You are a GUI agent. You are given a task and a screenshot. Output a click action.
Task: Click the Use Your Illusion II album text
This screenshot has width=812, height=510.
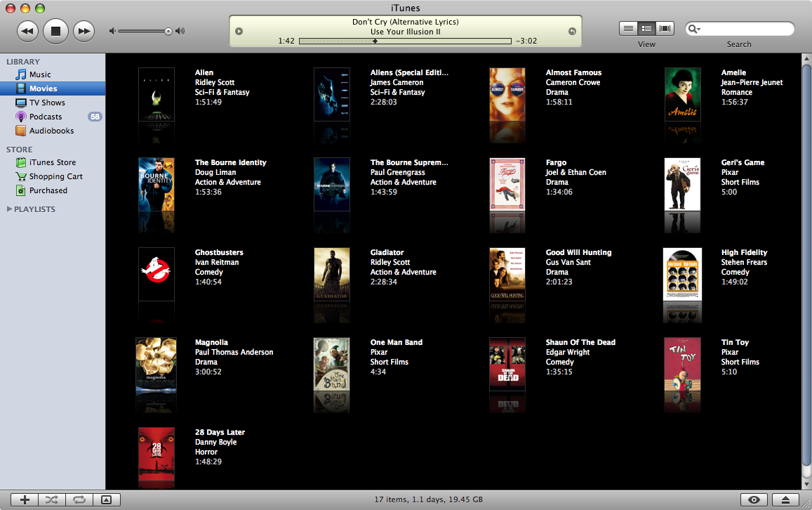(406, 32)
